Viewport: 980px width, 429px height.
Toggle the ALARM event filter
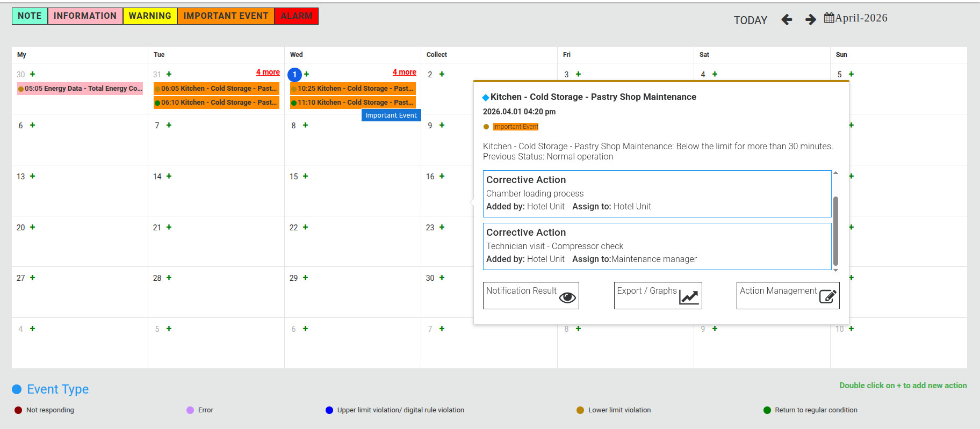click(296, 16)
